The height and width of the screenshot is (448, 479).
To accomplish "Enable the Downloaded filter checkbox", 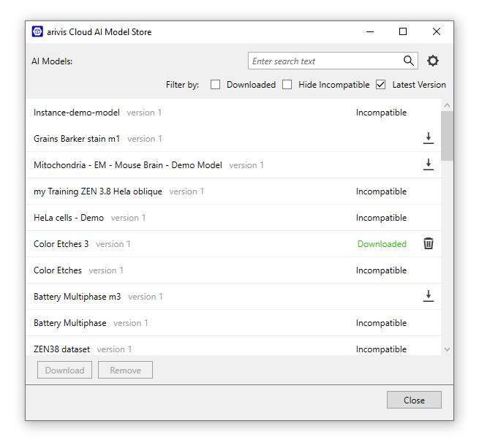I will [216, 85].
